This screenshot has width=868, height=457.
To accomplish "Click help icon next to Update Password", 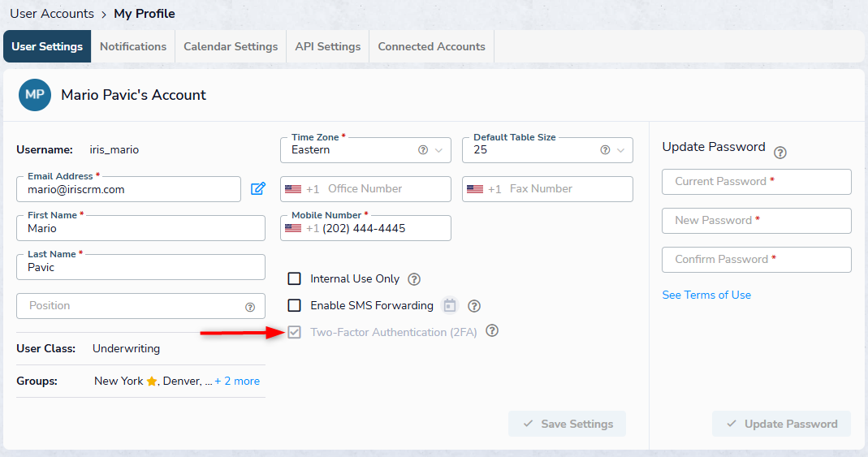I will (x=780, y=153).
